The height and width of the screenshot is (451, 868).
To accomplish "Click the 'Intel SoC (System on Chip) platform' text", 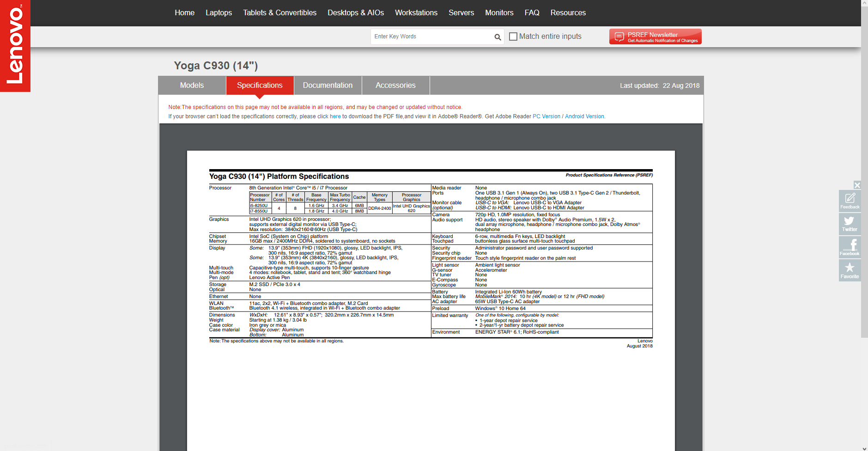I will click(289, 237).
